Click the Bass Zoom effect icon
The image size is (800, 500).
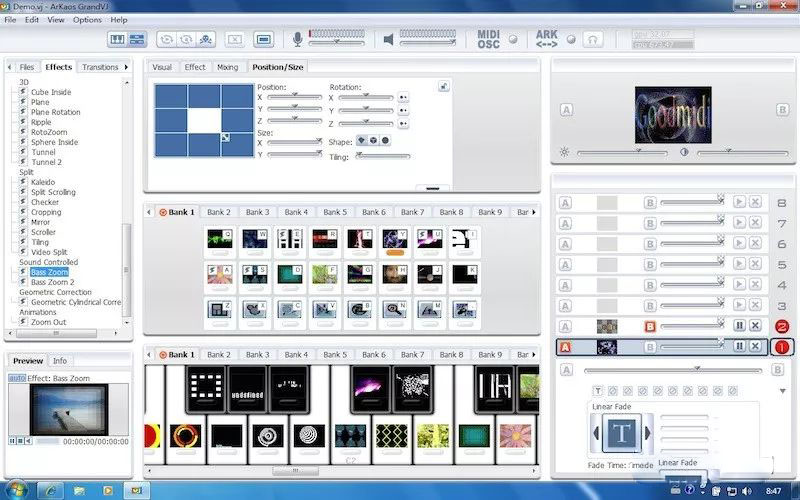[x=23, y=272]
